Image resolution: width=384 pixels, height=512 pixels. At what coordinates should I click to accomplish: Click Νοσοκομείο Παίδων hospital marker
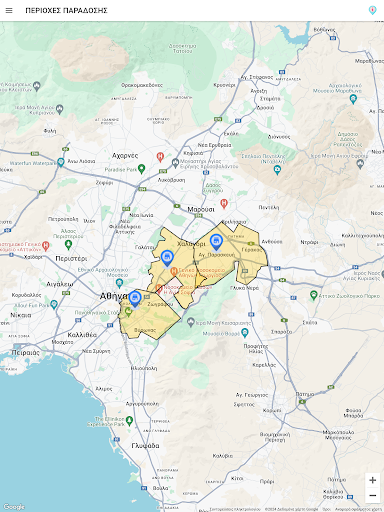(159, 288)
